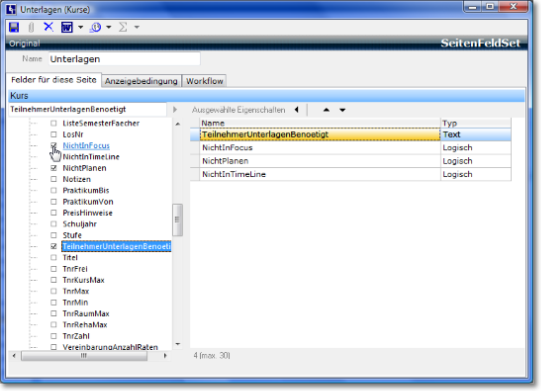The image size is (541, 391).
Task: Click the vertical scrollbar thumb of tree
Action: pos(177,220)
